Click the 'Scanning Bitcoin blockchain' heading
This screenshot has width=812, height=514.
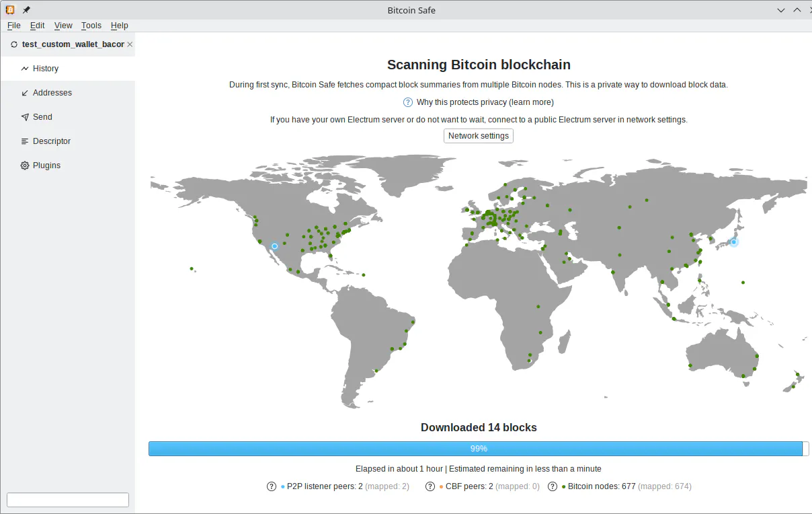click(x=479, y=65)
